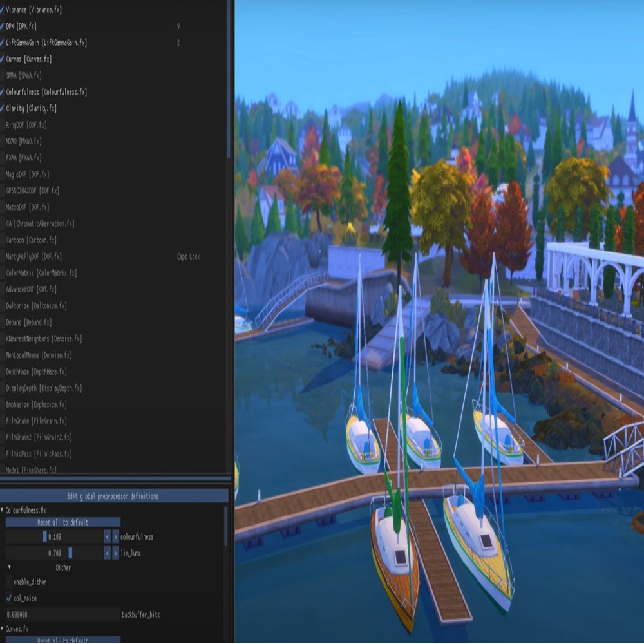Disable the Colourfulness effect in the list

[x=2, y=91]
